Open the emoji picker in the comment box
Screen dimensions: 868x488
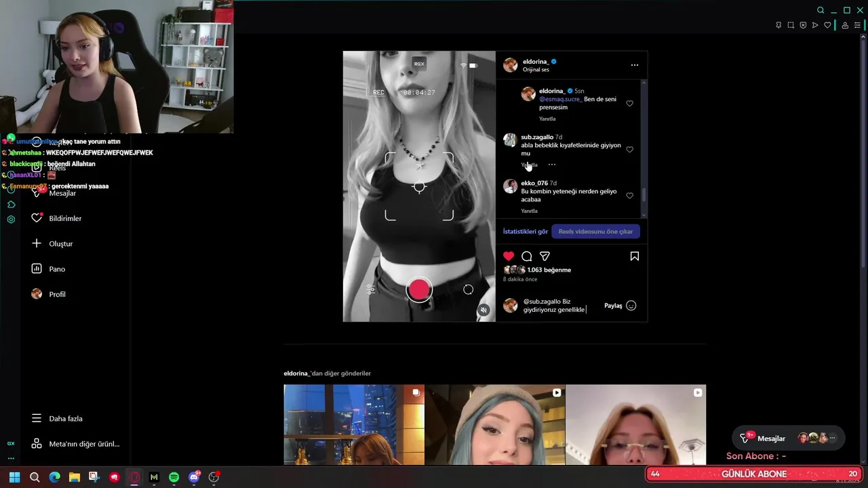[x=631, y=306]
